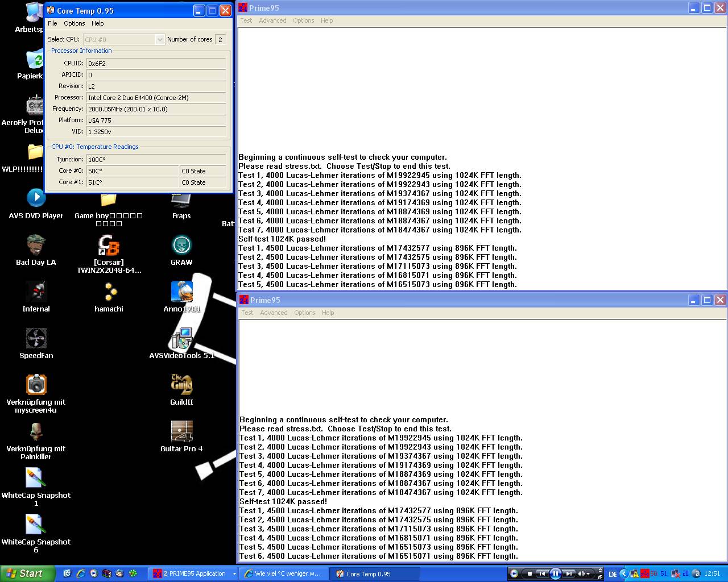Skip to previous track in media toolbar
The image size is (728, 582).
point(542,573)
